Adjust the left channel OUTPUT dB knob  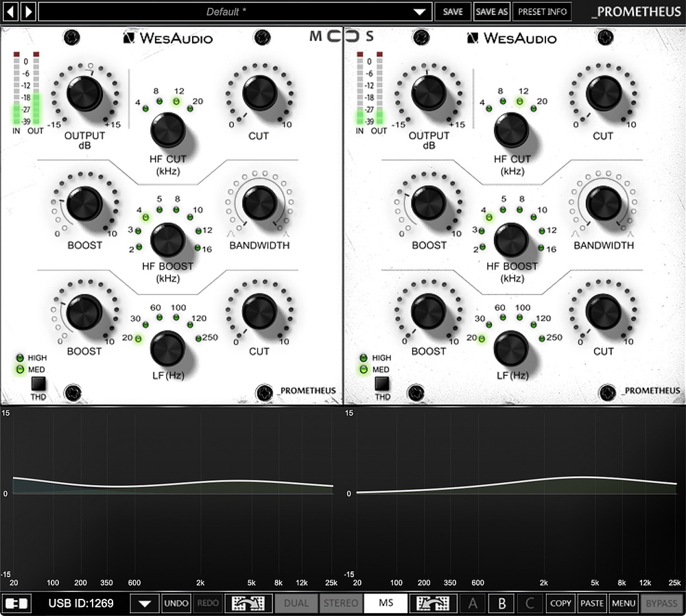click(x=85, y=95)
